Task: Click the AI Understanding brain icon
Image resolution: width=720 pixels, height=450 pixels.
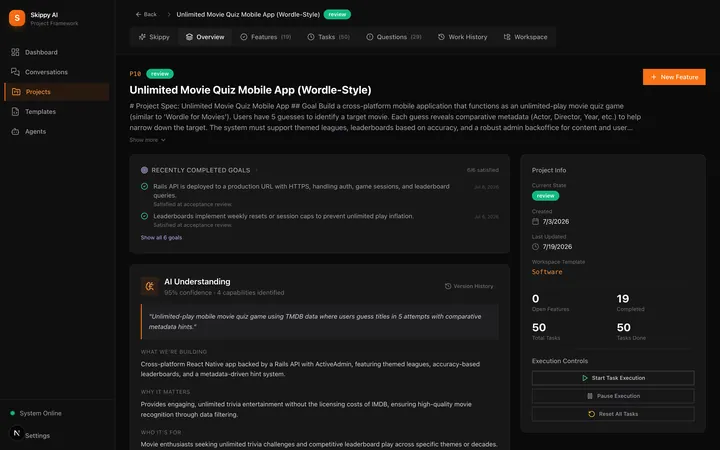Action: (x=150, y=286)
